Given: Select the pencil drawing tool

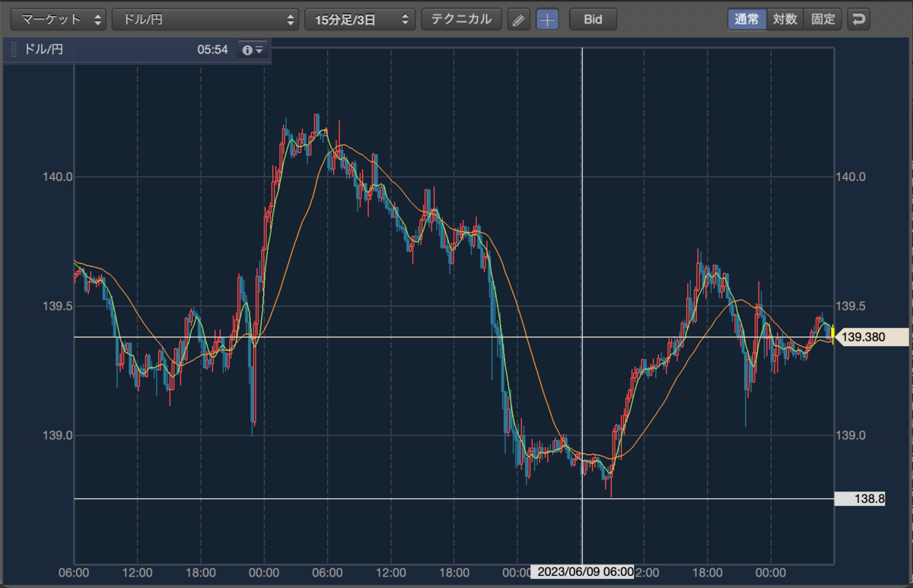Looking at the screenshot, I should (518, 20).
